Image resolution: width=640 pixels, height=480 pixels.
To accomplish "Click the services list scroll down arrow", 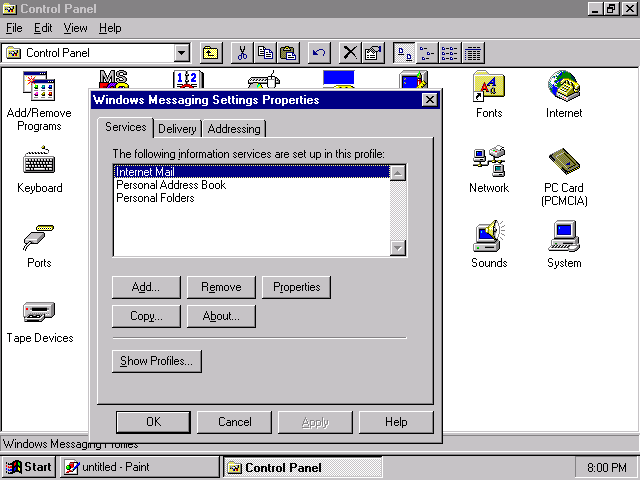I will [398, 248].
